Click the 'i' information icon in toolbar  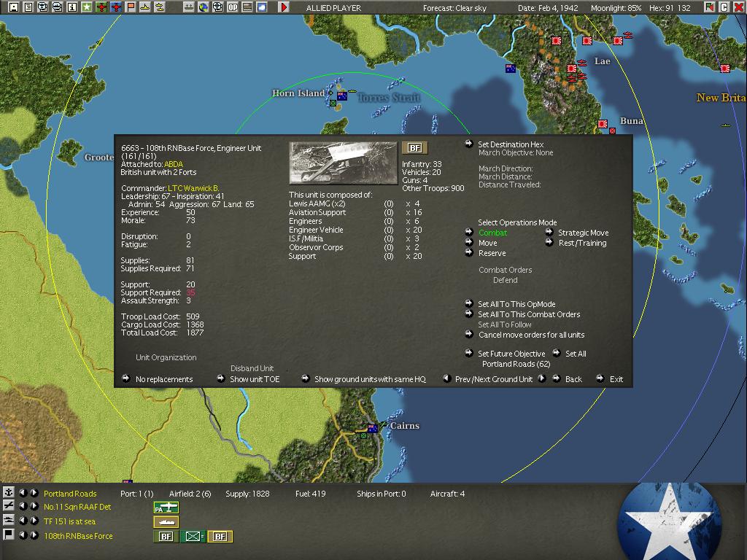click(x=72, y=7)
